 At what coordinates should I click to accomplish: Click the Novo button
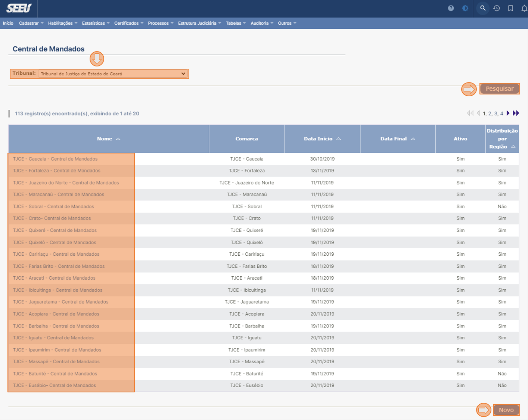[506, 410]
